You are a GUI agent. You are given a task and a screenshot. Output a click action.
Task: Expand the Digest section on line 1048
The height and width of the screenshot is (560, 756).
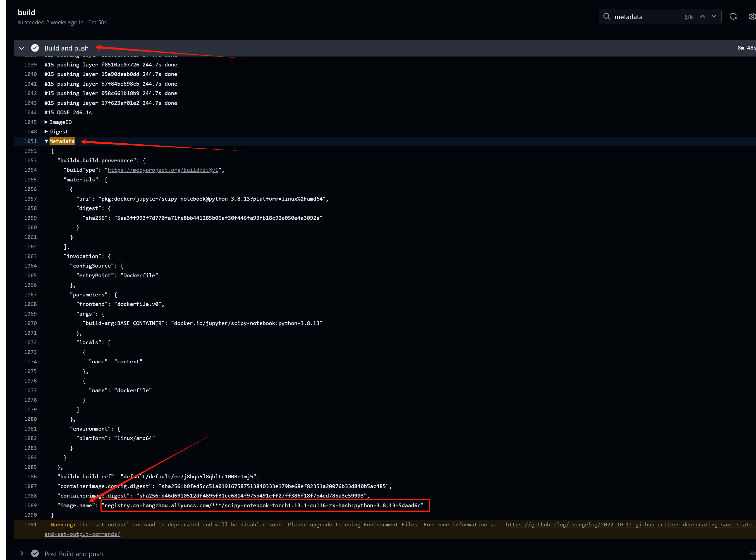(47, 131)
